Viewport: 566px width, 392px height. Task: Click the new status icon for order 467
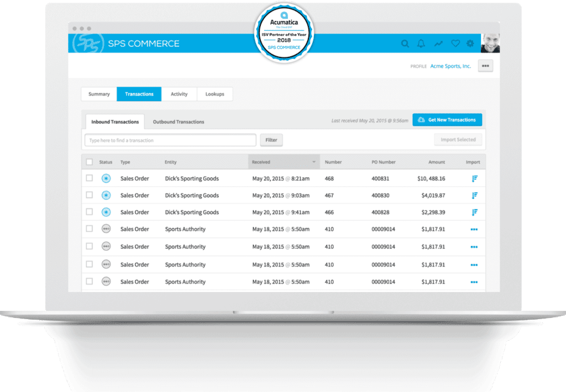(106, 195)
